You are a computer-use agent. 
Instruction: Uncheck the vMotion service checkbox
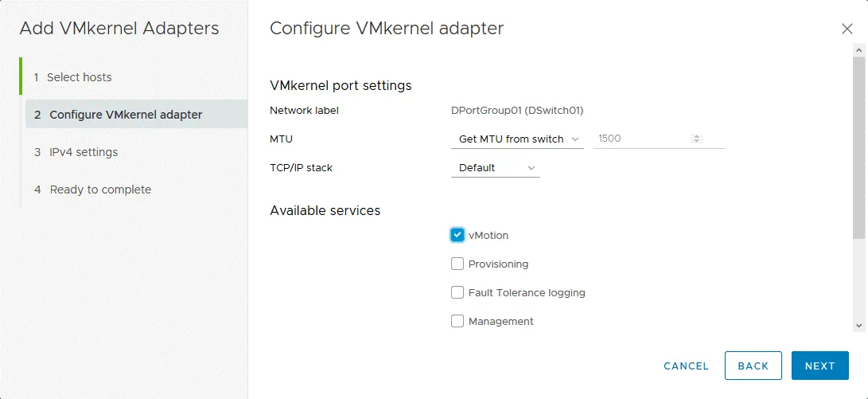457,235
